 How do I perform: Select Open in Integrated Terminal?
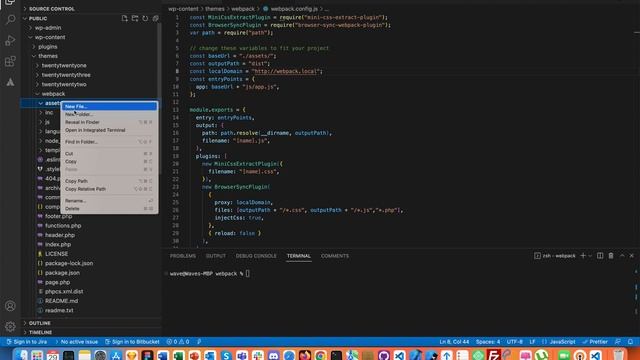pyautogui.click(x=109, y=130)
